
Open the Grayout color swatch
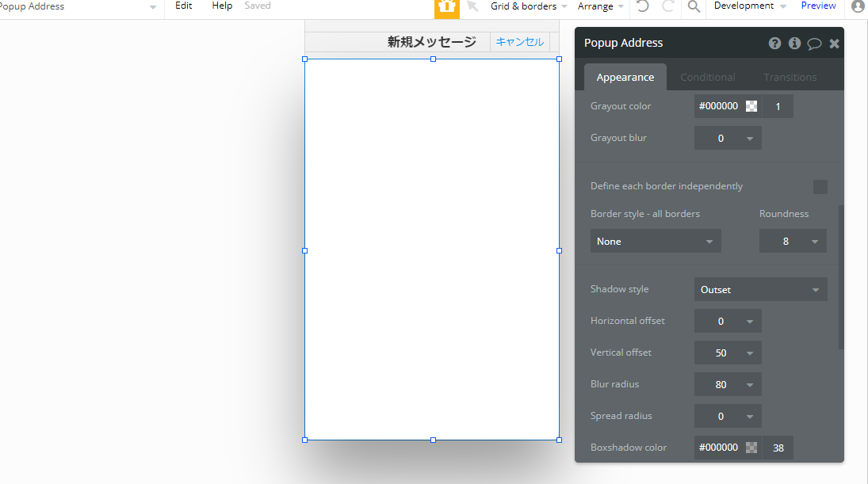tap(751, 106)
